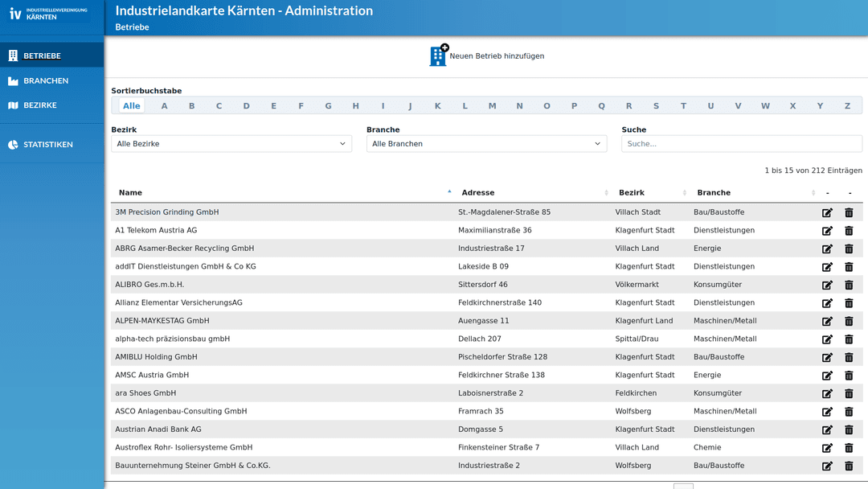Edit the AMSC Austria GmbH entry
This screenshot has width=868, height=489.
coord(827,376)
